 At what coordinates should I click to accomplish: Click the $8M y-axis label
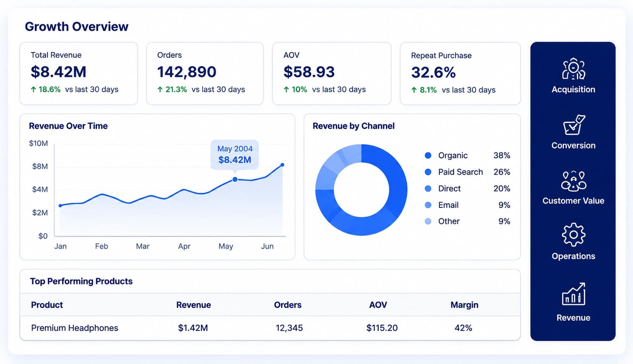coord(40,166)
